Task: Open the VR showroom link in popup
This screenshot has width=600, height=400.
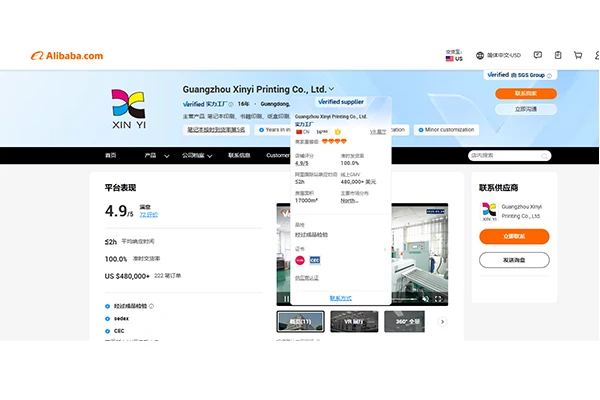Action: pos(378,132)
